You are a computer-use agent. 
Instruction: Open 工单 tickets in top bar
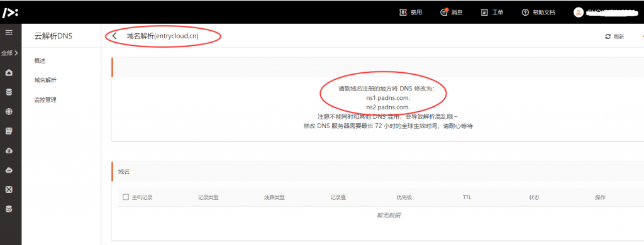click(x=492, y=13)
